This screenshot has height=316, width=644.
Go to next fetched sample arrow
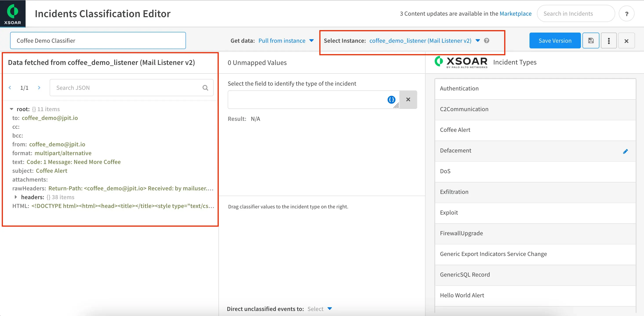39,88
